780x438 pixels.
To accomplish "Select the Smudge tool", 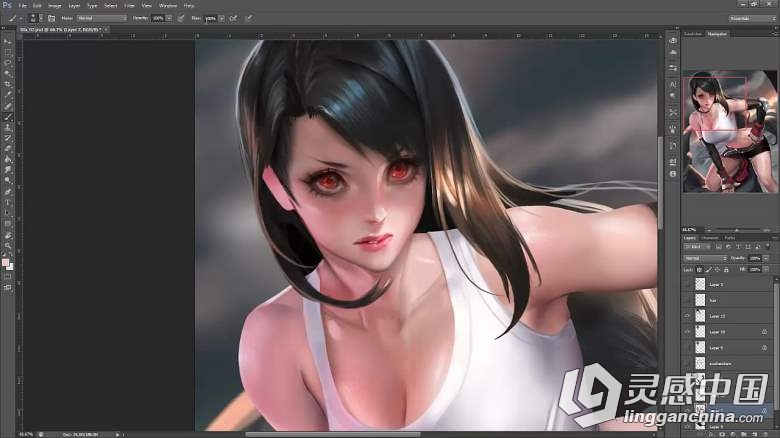I will (7, 170).
